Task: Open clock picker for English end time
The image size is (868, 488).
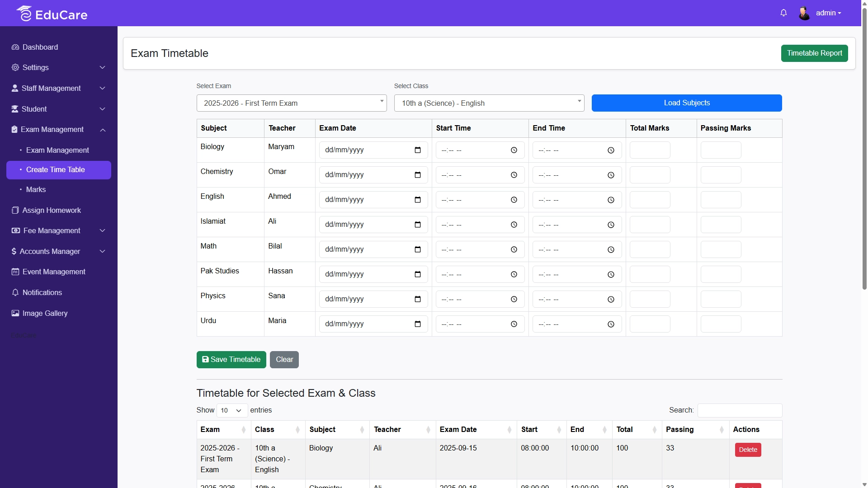Action: coord(611,200)
